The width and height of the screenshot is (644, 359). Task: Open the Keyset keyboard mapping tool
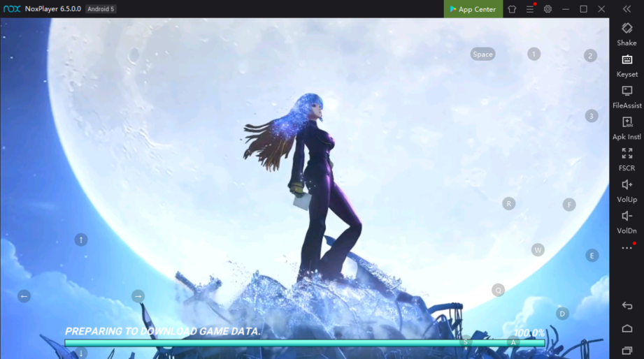click(x=627, y=66)
